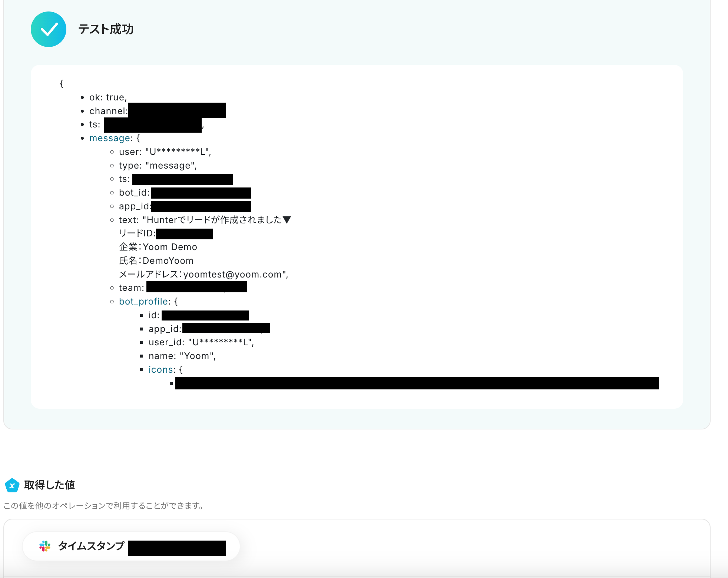The height and width of the screenshot is (578, 728).
Task: Collapse the icons object key
Action: coord(161,370)
